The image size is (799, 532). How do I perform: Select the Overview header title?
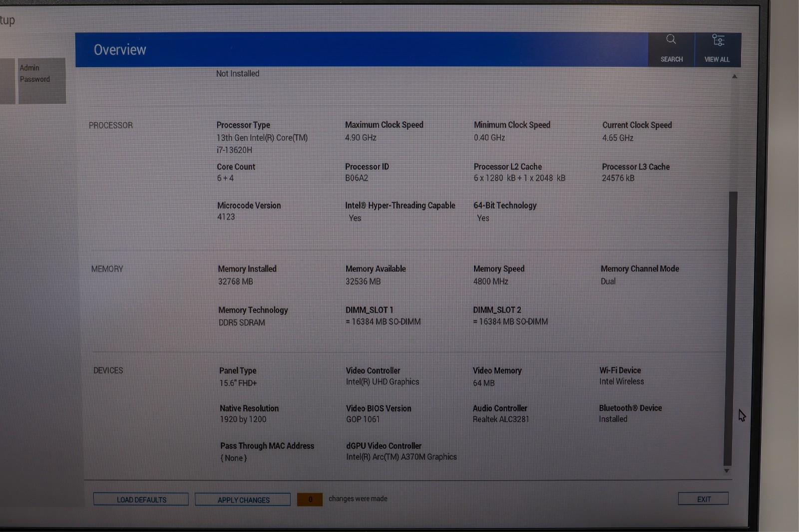tap(120, 50)
